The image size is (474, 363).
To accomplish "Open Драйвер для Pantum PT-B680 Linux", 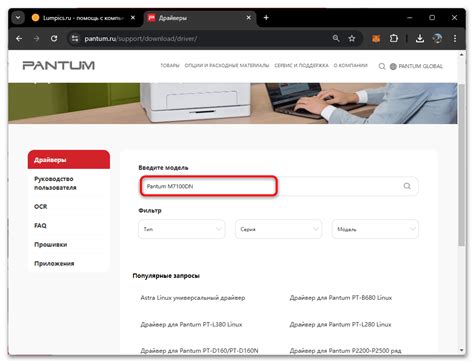I will (341, 298).
